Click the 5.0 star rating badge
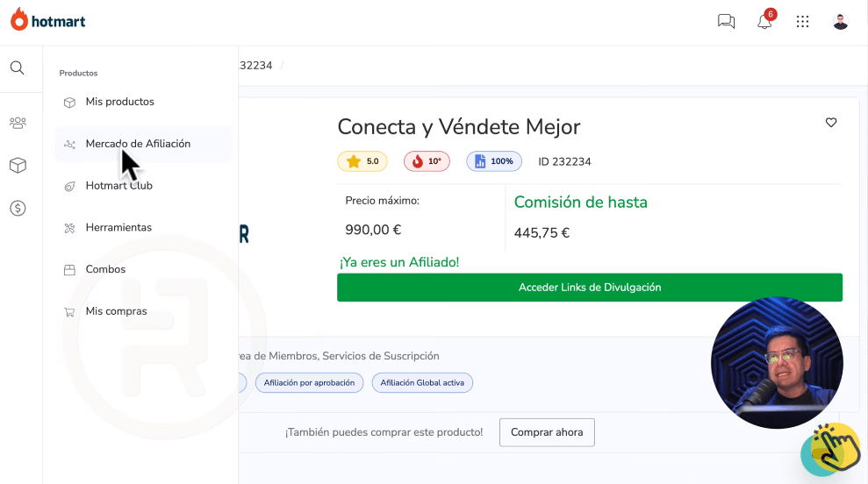The height and width of the screenshot is (484, 868). 362,161
